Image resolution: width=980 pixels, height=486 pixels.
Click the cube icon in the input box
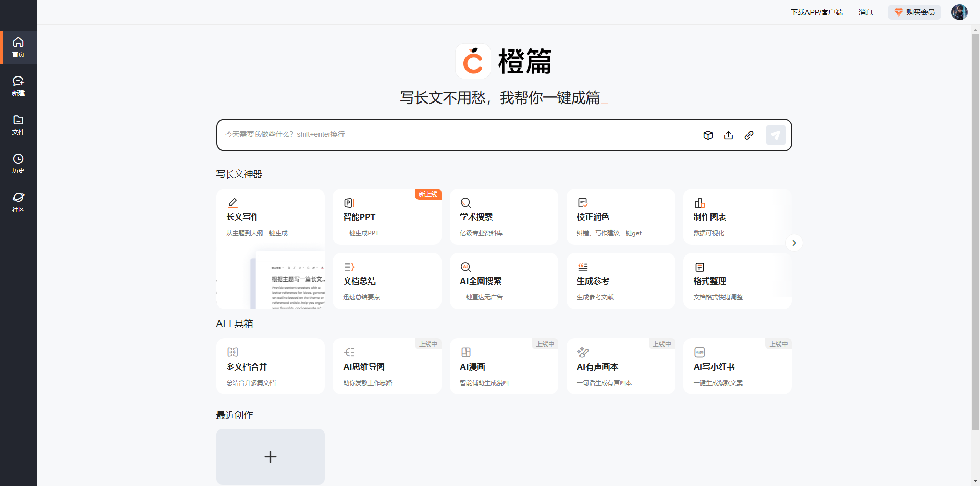pos(708,135)
